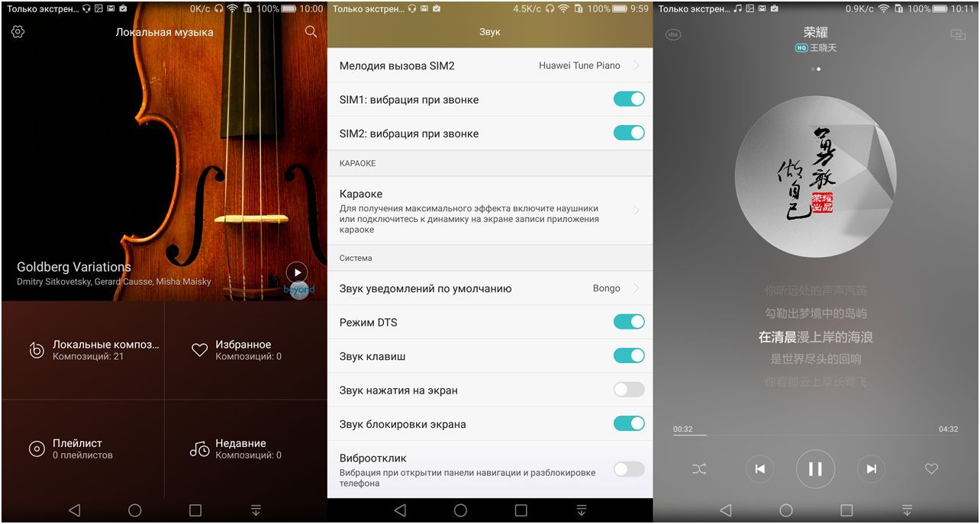Image resolution: width=980 pixels, height=524 pixels.
Task: Enable shuffle mode in the music player
Action: (698, 468)
